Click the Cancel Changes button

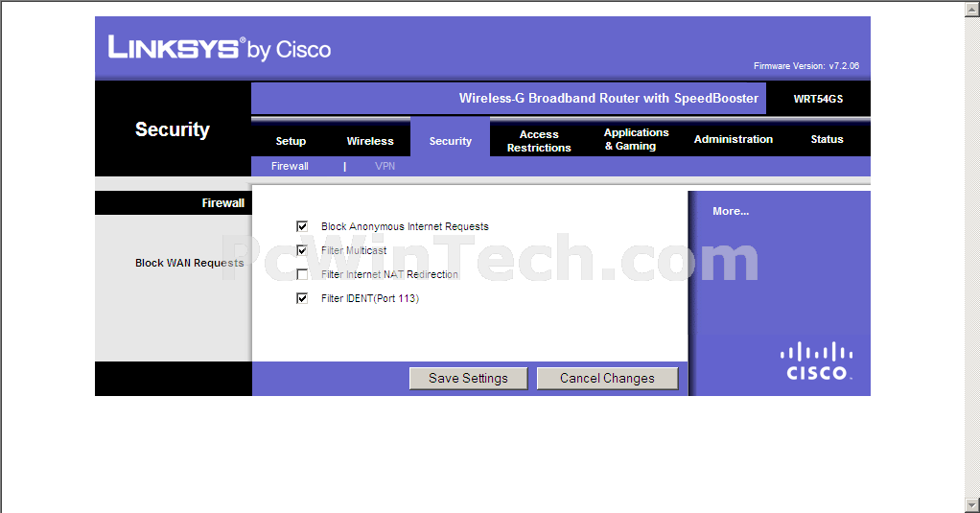(607, 378)
